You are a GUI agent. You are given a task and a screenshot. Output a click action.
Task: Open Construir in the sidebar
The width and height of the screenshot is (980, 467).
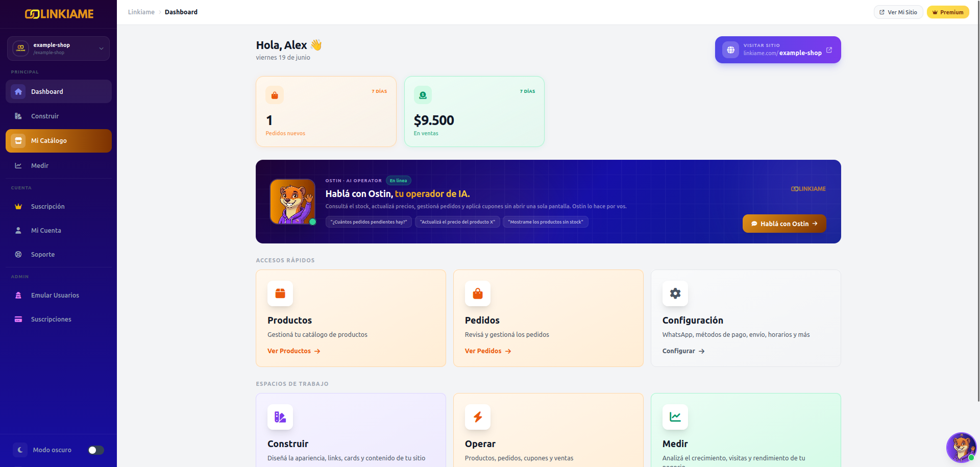tap(59, 116)
